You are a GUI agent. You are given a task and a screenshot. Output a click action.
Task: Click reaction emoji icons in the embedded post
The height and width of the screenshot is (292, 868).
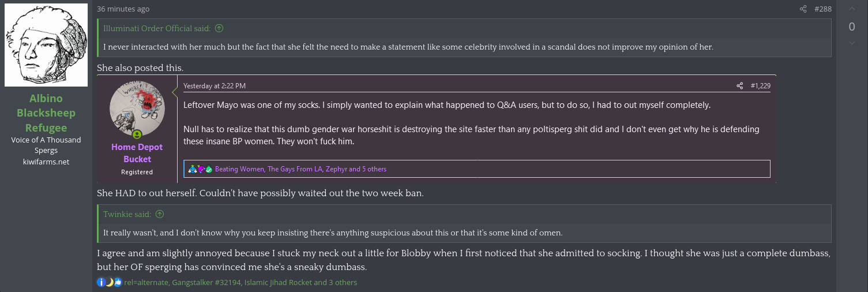[200, 169]
